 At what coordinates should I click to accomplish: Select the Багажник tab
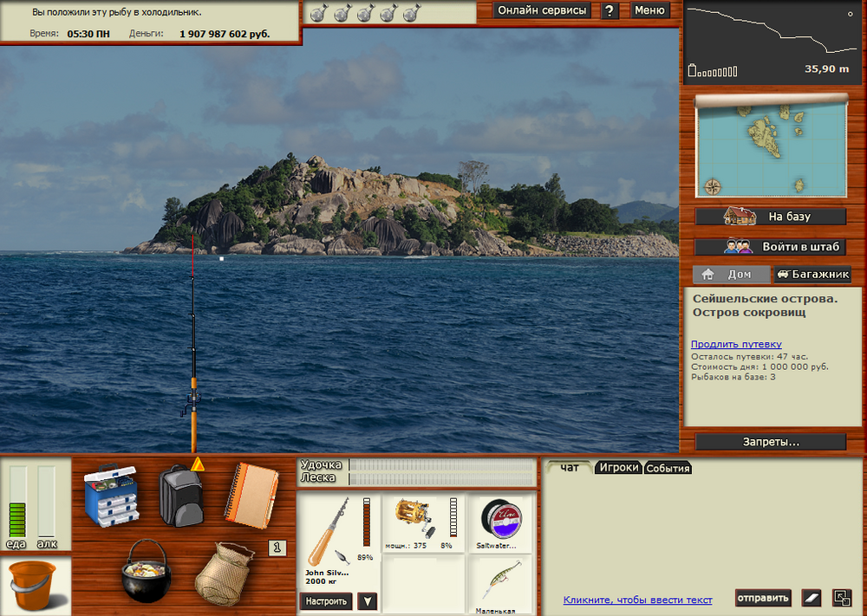pyautogui.click(x=812, y=275)
